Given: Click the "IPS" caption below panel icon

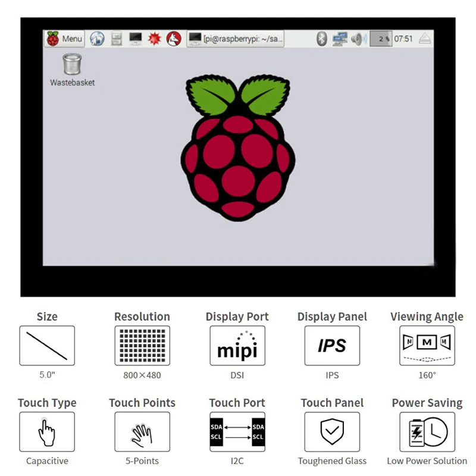Looking at the screenshot, I should pyautogui.click(x=332, y=375).
